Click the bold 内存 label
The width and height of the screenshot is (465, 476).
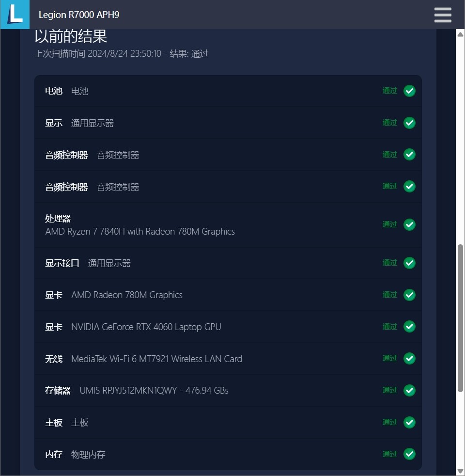54,455
